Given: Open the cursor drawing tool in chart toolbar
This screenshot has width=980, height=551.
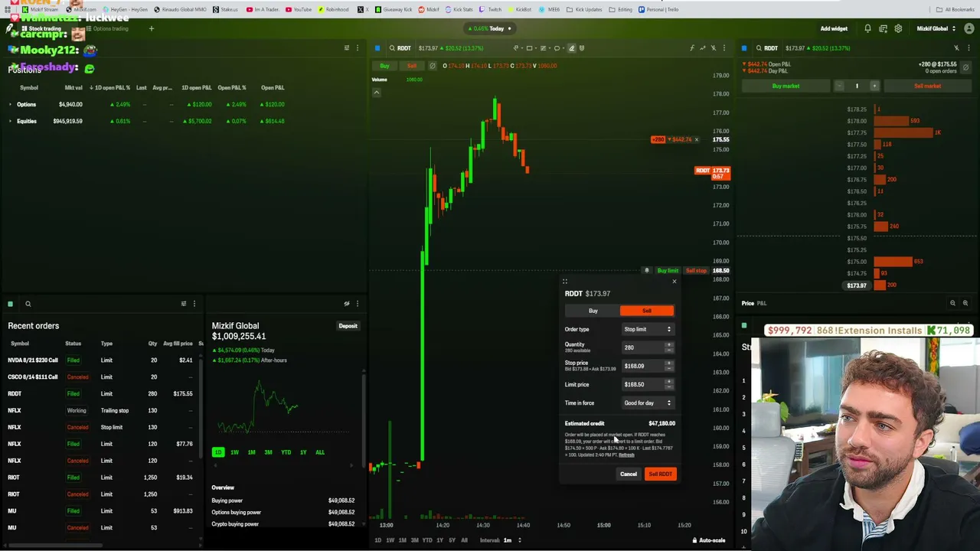Looking at the screenshot, I should point(516,48).
